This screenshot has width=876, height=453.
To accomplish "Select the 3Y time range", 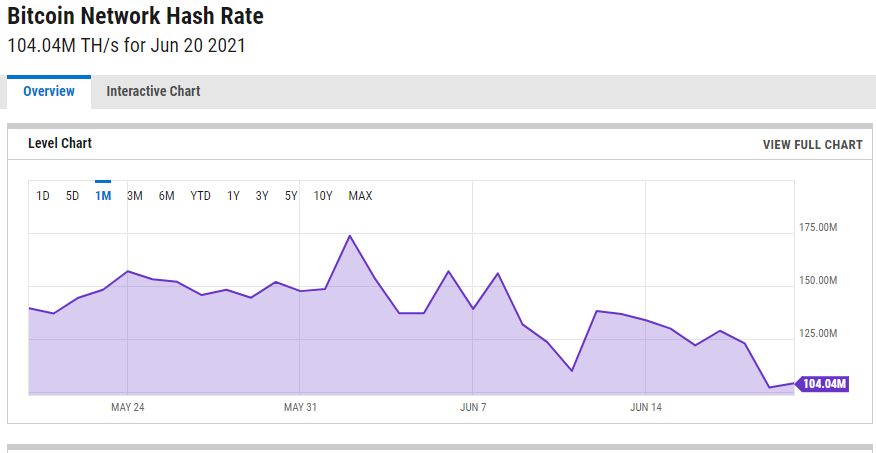I will click(262, 196).
